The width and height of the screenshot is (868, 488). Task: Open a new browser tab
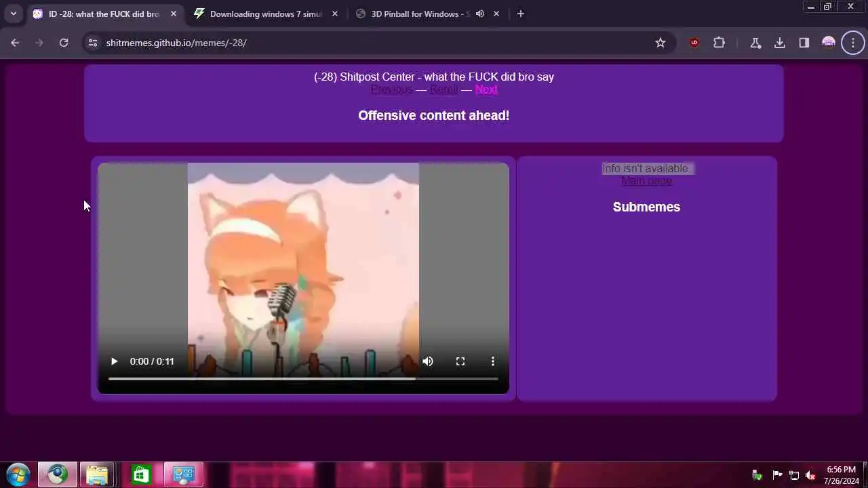(x=520, y=14)
